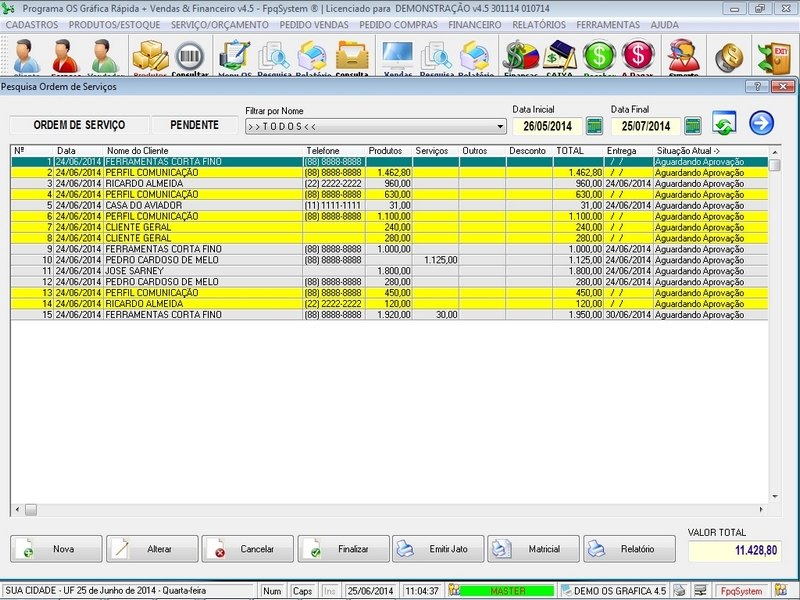800x600 pixels.
Task: Open the RELATÓRIOS menu
Action: click(540, 24)
